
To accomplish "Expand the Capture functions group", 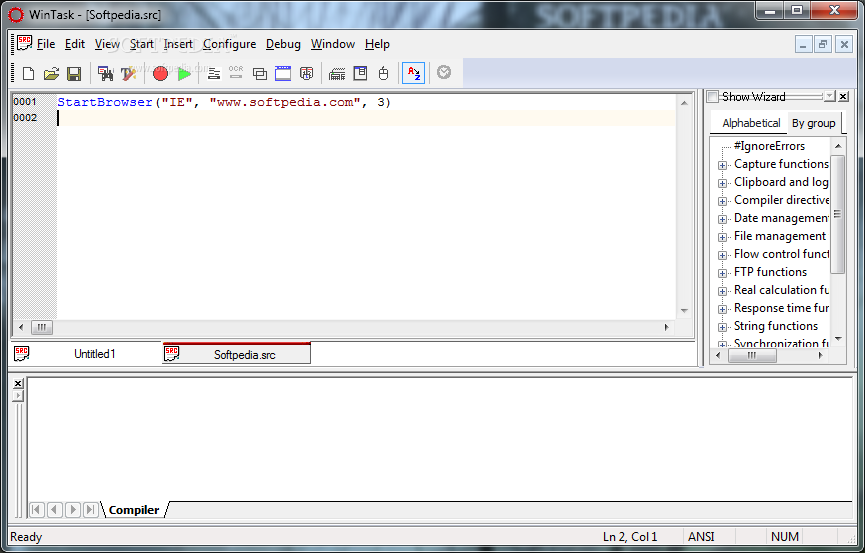I will (722, 165).
